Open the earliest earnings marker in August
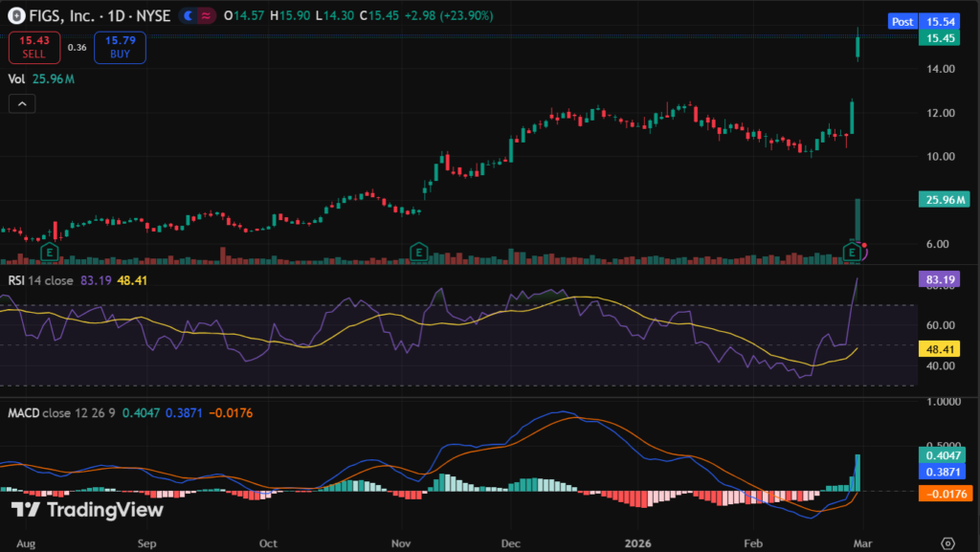 pos(49,252)
